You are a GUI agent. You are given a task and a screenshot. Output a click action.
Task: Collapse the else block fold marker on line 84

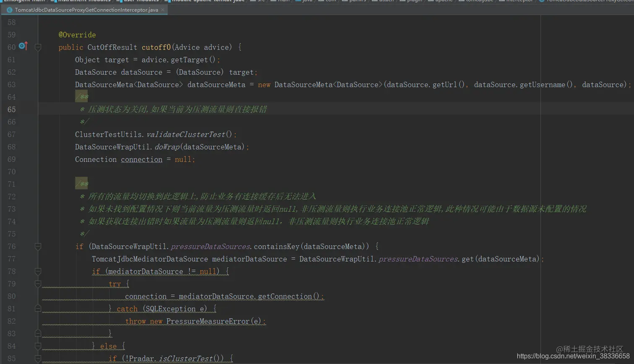point(38,346)
